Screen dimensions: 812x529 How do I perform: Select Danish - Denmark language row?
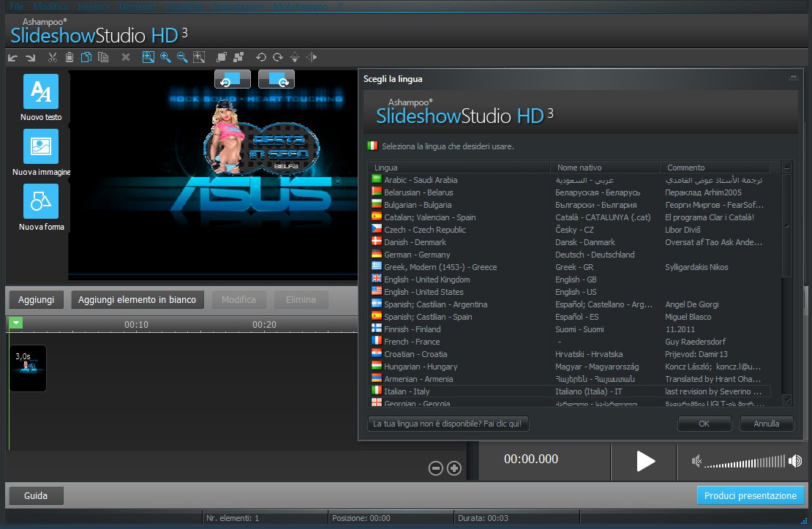click(570, 242)
